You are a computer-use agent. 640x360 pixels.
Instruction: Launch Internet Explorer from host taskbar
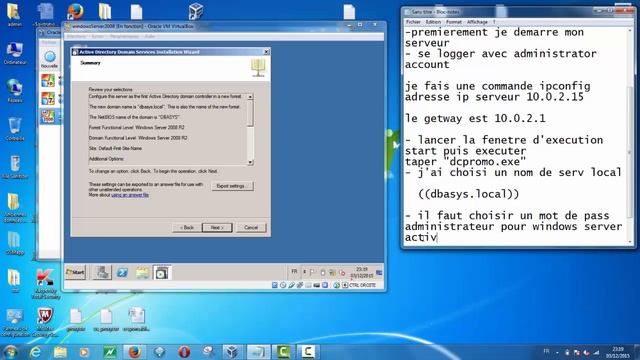[x=35, y=352]
